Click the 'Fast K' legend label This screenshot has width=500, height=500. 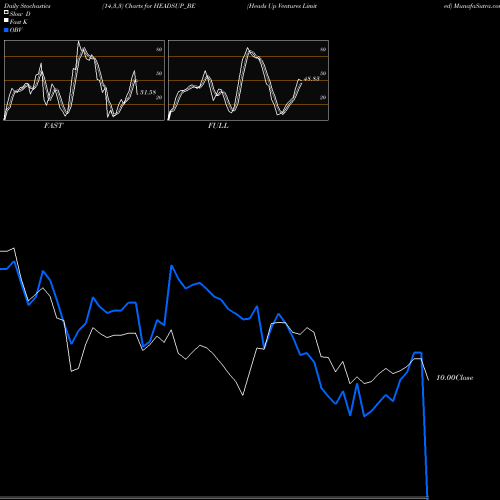click(x=19, y=22)
